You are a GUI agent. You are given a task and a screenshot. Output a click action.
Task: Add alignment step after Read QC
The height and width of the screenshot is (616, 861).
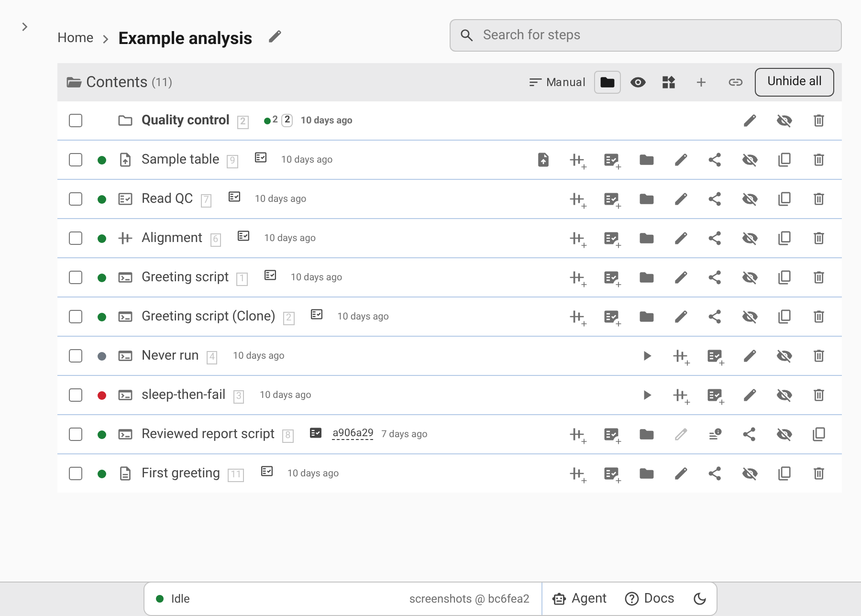[578, 200]
